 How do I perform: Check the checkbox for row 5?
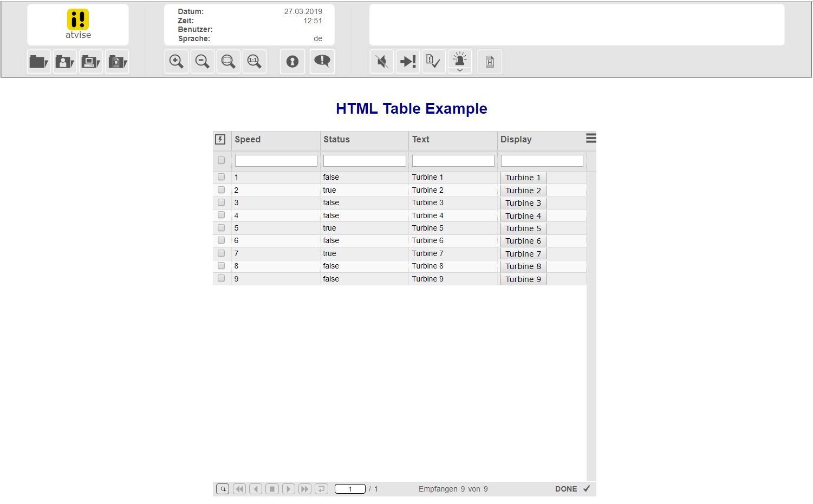tap(221, 228)
